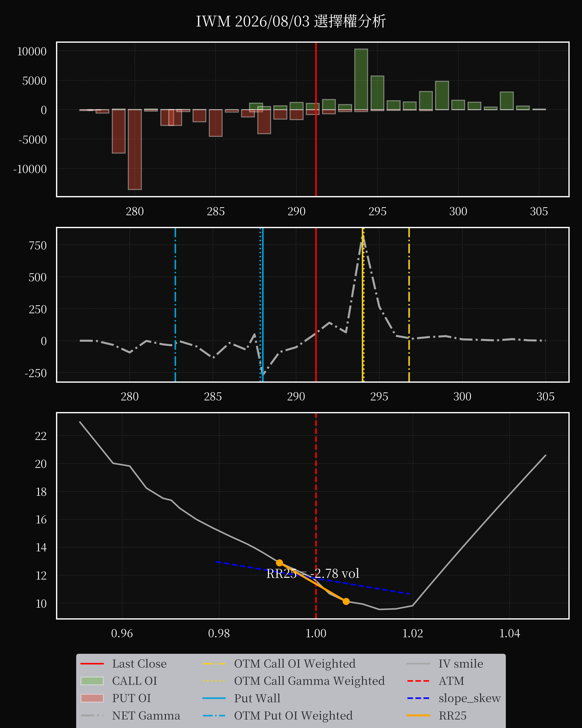Click the largest red put OI bar at 280
This screenshot has height=728, width=582.
tap(135, 149)
